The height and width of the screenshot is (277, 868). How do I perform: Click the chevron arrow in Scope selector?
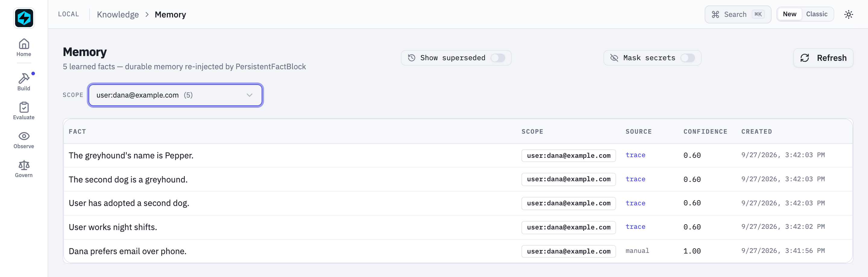tap(249, 95)
